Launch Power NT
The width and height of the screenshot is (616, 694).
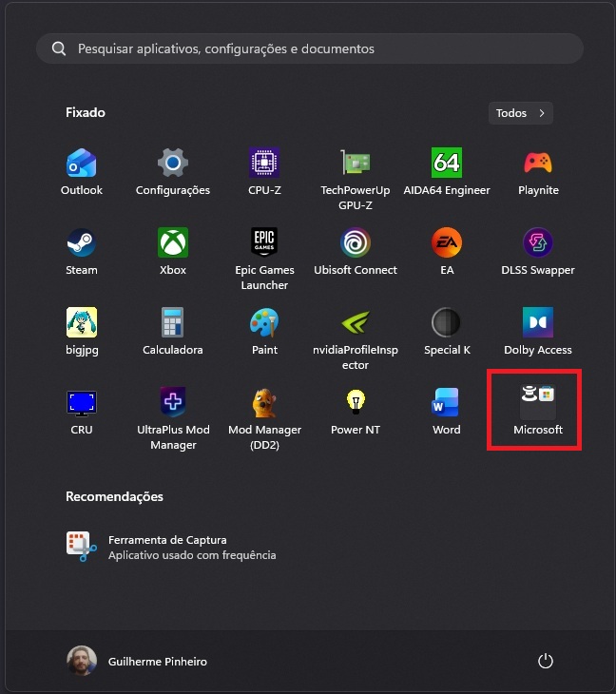pos(356,412)
